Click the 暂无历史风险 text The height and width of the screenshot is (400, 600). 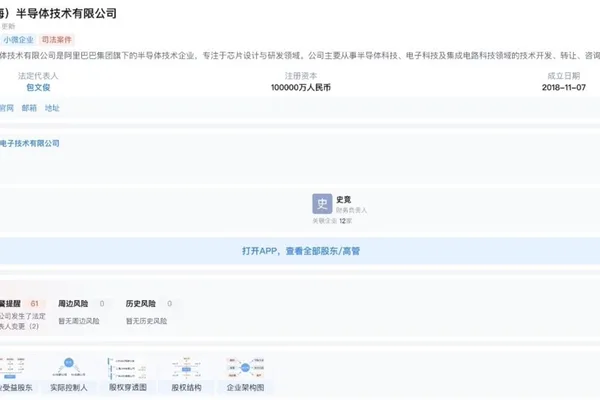tap(147, 321)
